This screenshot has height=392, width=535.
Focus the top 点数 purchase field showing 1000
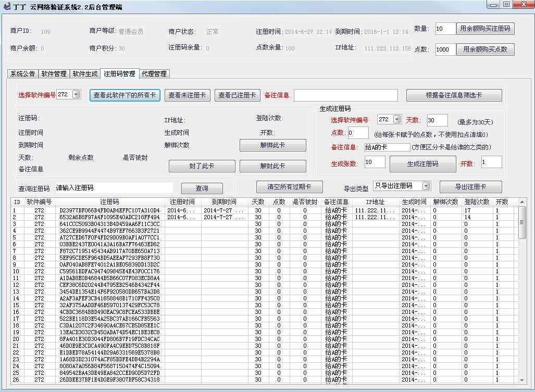click(445, 49)
